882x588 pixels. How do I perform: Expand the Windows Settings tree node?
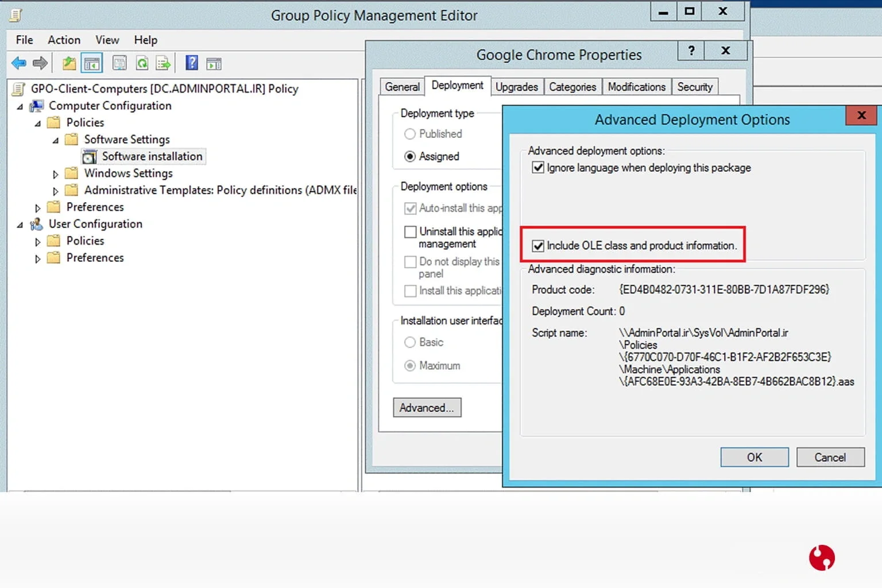point(56,174)
